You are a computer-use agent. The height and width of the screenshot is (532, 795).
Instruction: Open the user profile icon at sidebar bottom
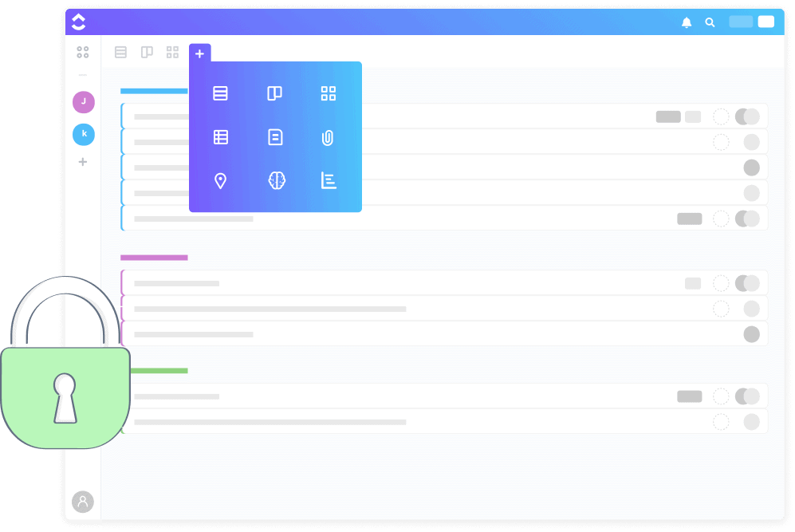click(x=82, y=502)
